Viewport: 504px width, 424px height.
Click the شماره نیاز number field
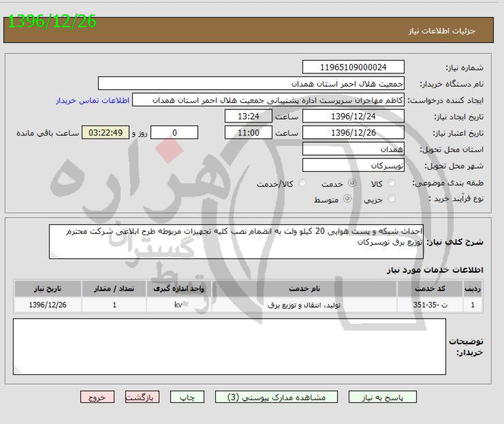(x=353, y=67)
